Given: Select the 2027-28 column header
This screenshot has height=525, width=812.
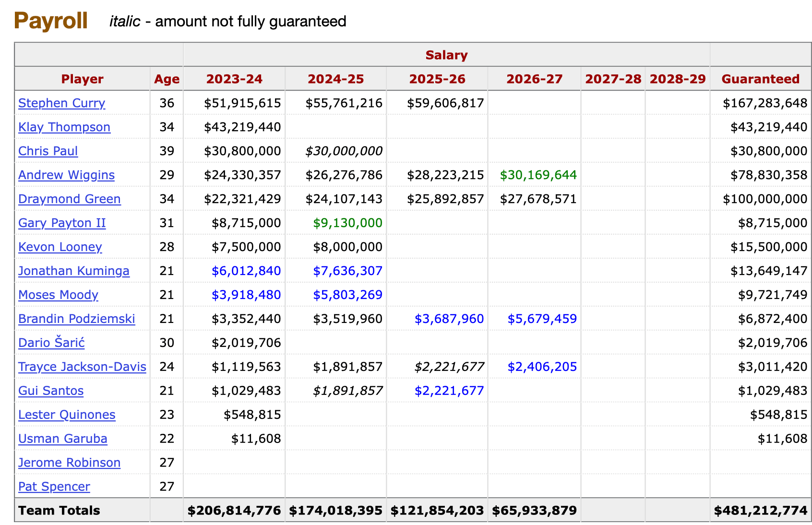Looking at the screenshot, I should click(x=613, y=79).
